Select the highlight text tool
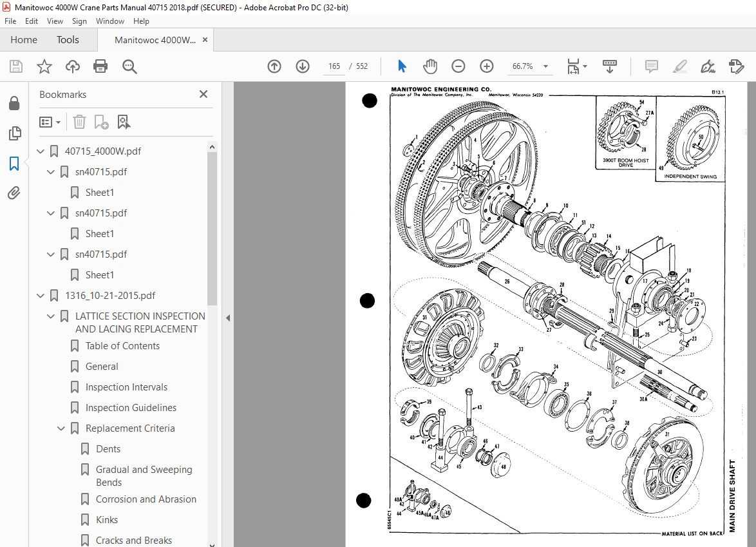Screen dimensions: 756x547 (680, 66)
